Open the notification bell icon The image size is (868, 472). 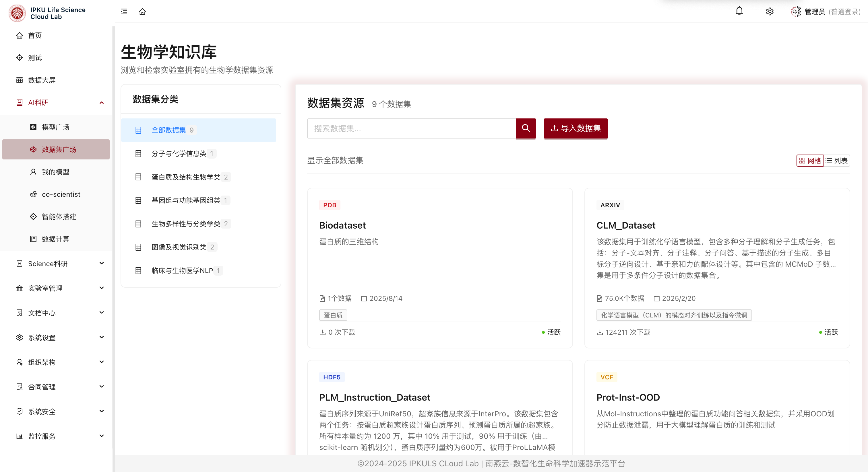739,11
